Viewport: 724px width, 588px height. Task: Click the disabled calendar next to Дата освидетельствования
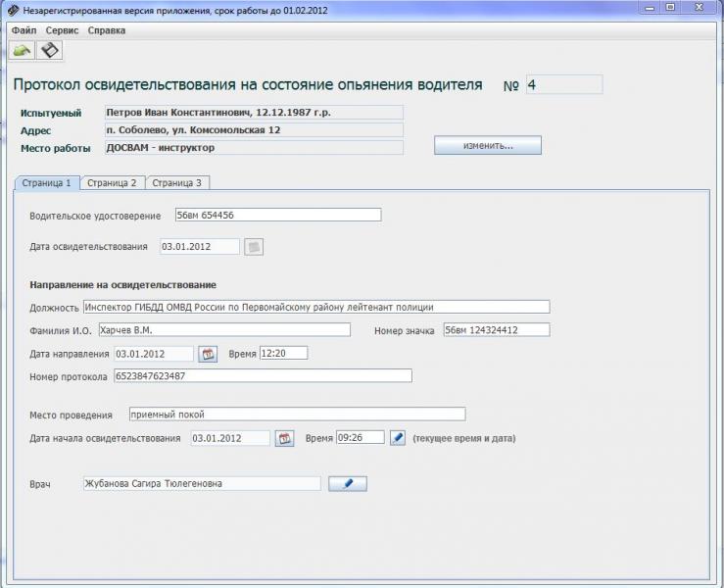(254, 247)
